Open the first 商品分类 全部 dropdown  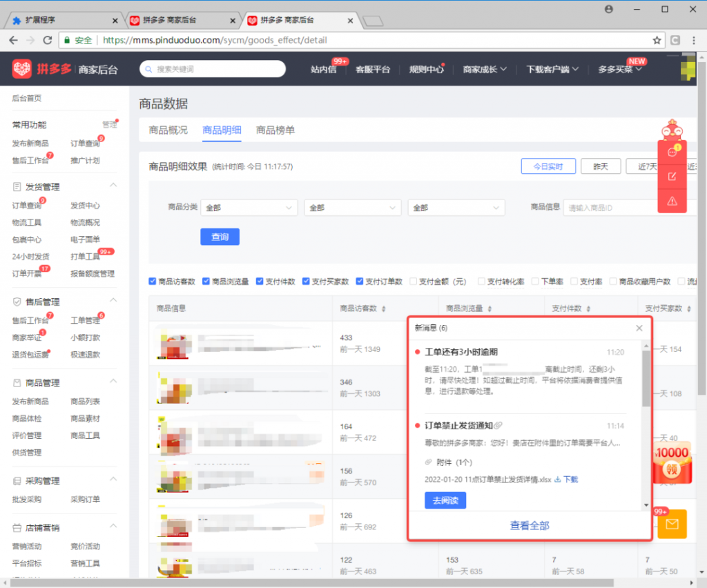click(x=249, y=207)
